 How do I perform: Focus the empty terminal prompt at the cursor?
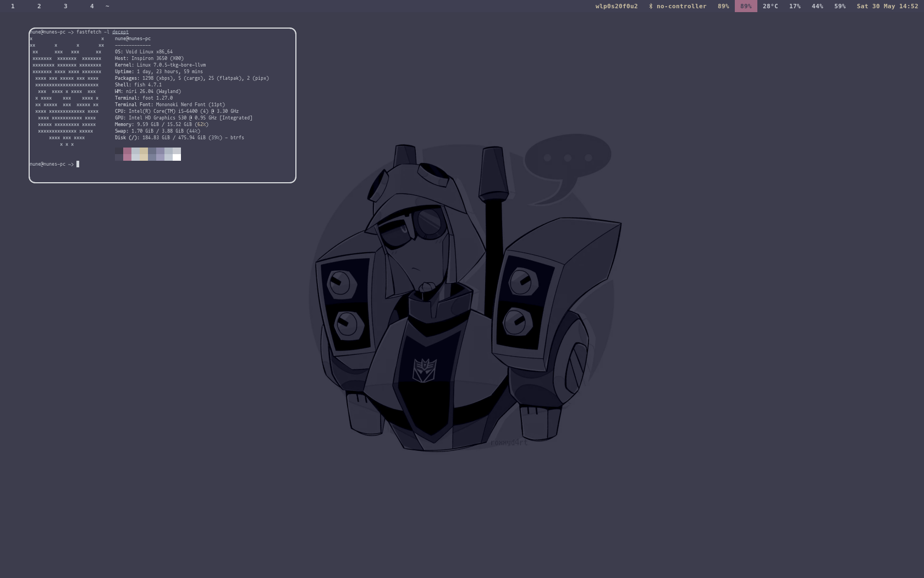(78, 164)
